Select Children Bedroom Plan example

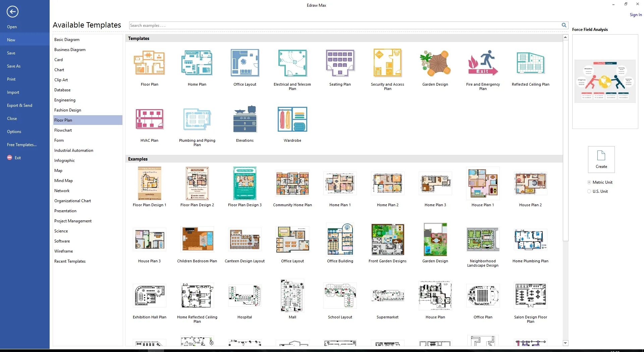197,239
